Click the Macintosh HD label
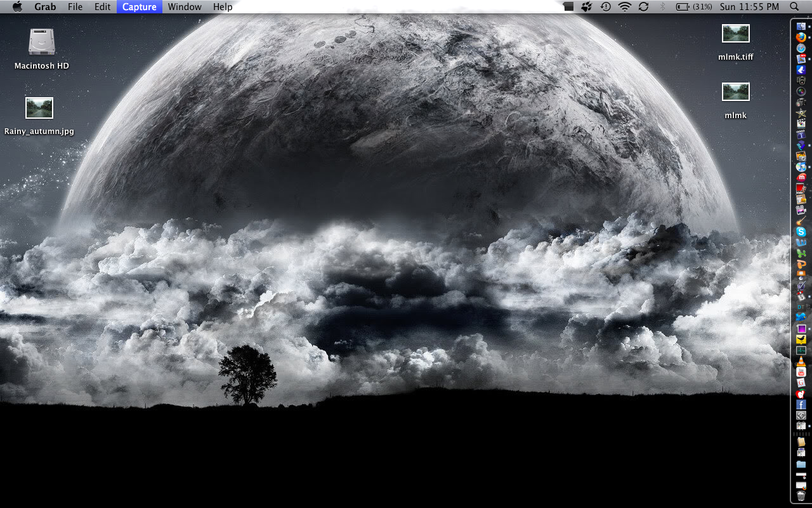Screen dimensions: 812x508 (x=42, y=66)
